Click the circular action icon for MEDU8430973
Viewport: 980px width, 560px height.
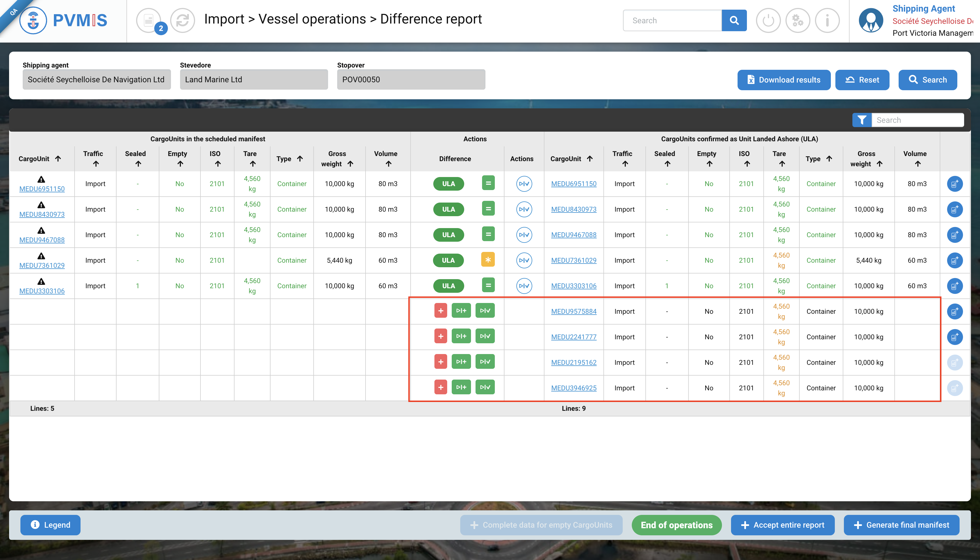click(524, 209)
